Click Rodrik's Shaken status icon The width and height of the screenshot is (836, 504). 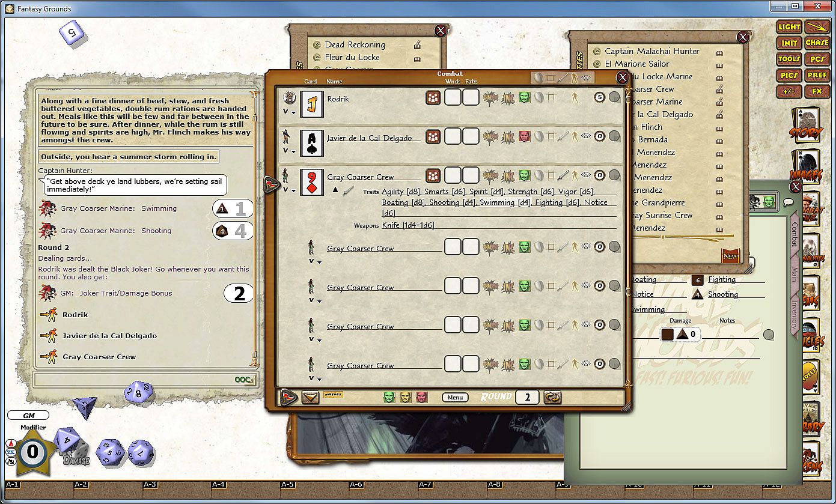pos(491,97)
